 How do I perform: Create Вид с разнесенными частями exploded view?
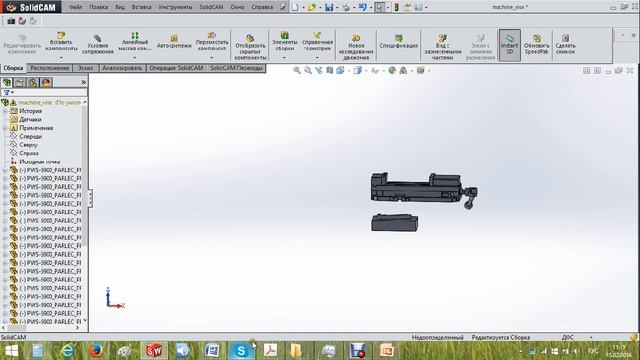(x=442, y=47)
